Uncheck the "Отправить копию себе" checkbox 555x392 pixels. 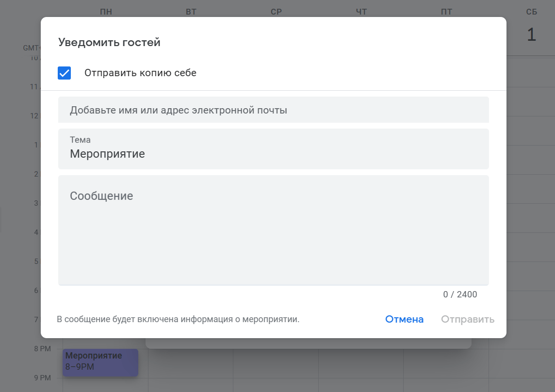pyautogui.click(x=65, y=73)
